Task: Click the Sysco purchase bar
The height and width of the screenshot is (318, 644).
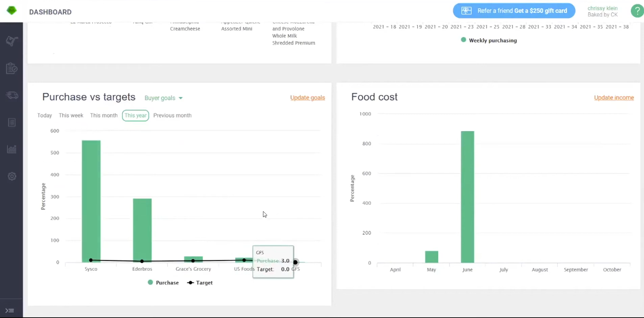Action: pyautogui.click(x=91, y=201)
